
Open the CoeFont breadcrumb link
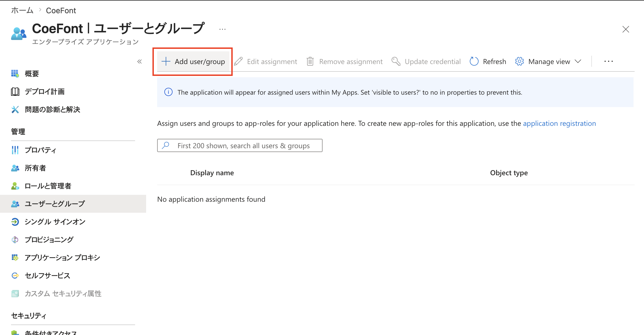(61, 10)
